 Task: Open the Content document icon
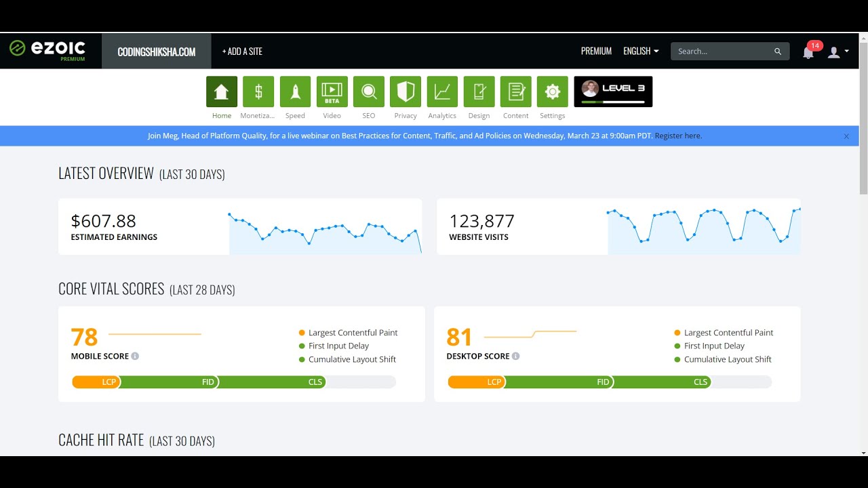(515, 91)
